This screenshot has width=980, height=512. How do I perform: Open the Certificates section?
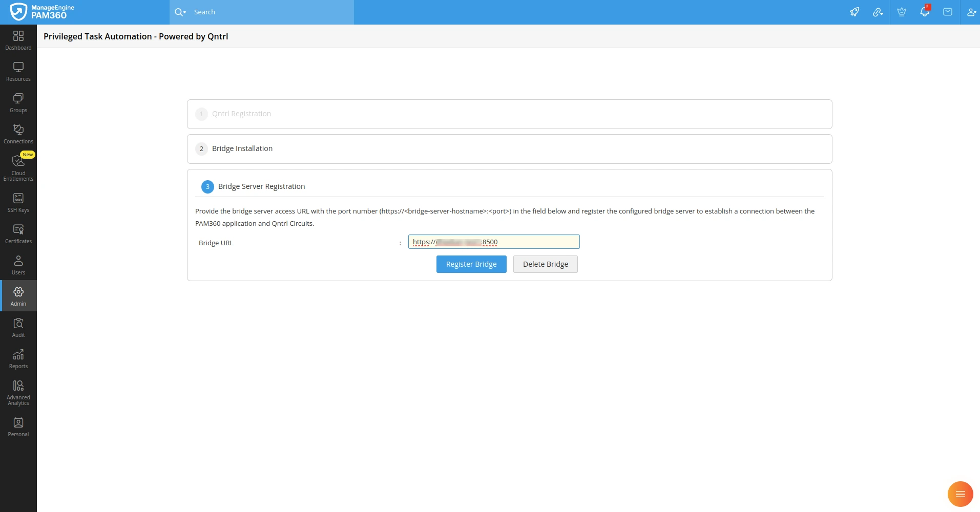18,233
